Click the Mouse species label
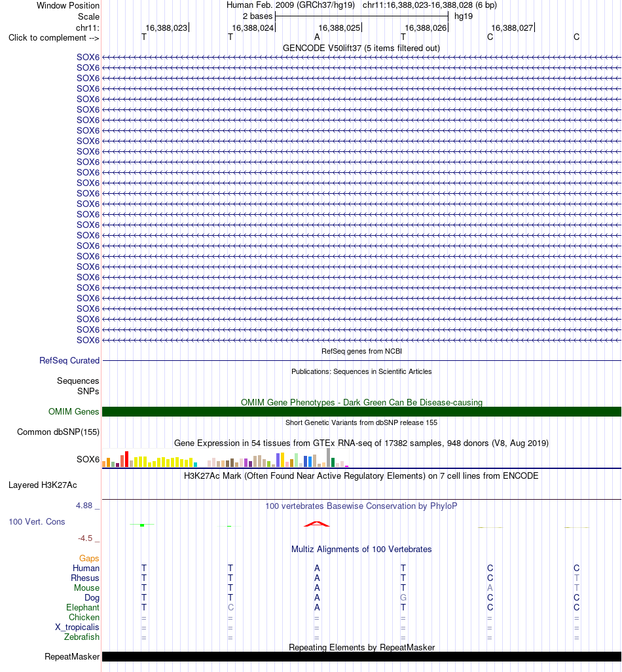 (x=86, y=588)
